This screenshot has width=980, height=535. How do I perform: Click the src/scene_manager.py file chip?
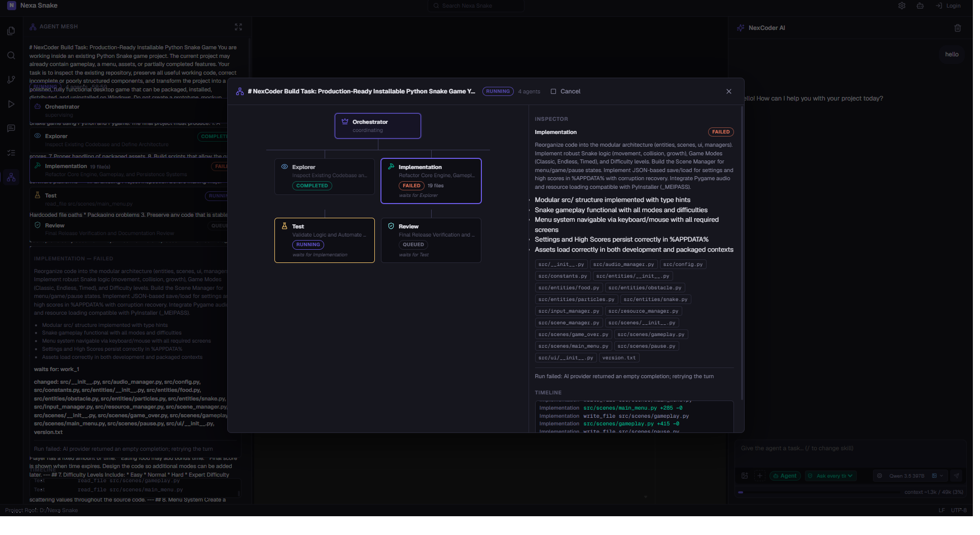tap(569, 322)
